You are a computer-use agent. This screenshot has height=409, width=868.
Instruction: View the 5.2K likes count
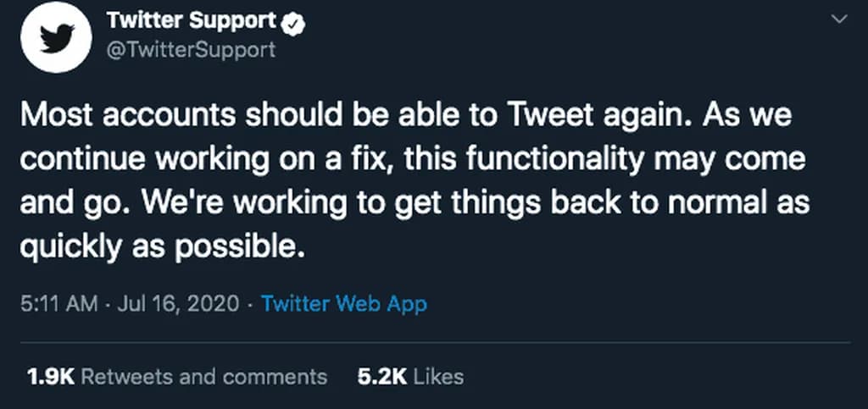[381, 376]
